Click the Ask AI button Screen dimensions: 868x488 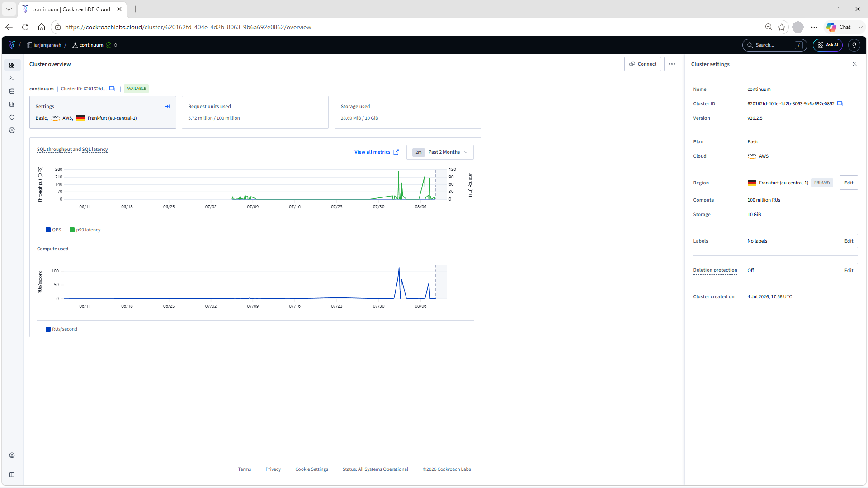click(x=828, y=45)
